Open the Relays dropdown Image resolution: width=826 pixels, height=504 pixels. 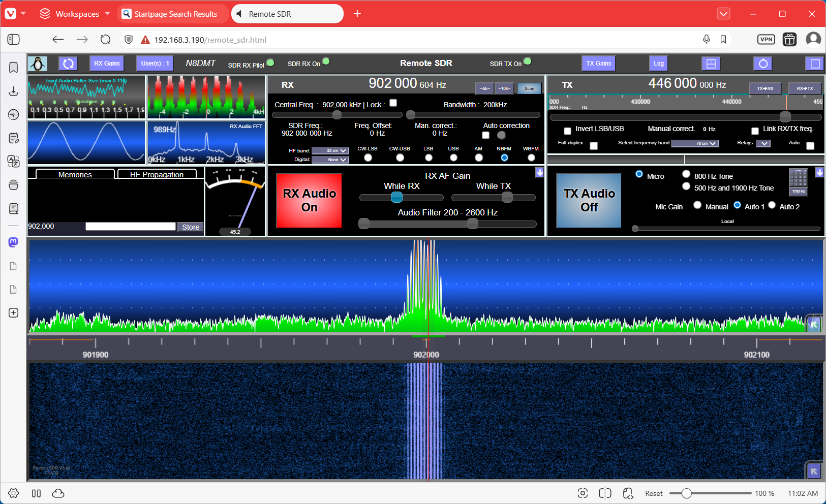click(763, 143)
